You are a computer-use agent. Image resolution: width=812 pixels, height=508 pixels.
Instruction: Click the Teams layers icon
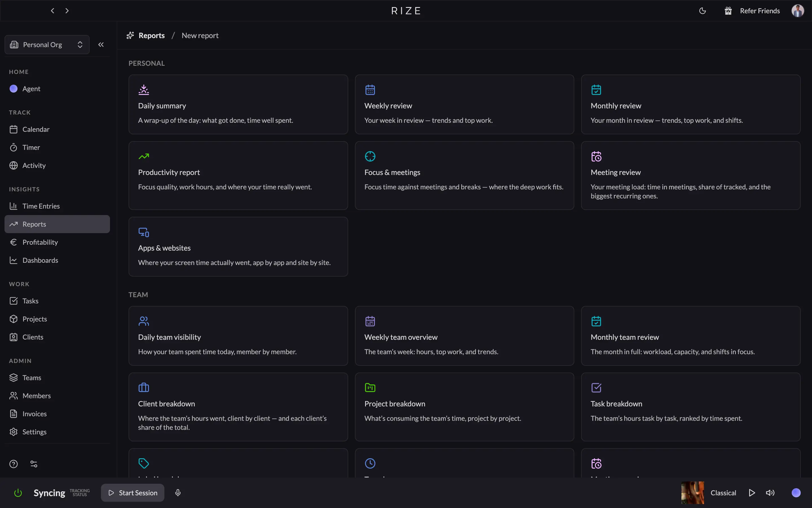point(14,378)
